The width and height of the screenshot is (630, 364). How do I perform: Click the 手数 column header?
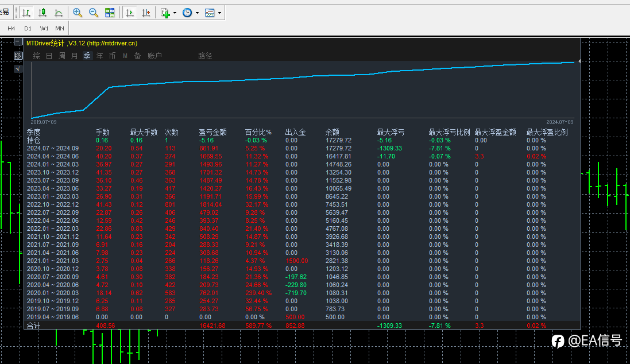pyautogui.click(x=102, y=132)
